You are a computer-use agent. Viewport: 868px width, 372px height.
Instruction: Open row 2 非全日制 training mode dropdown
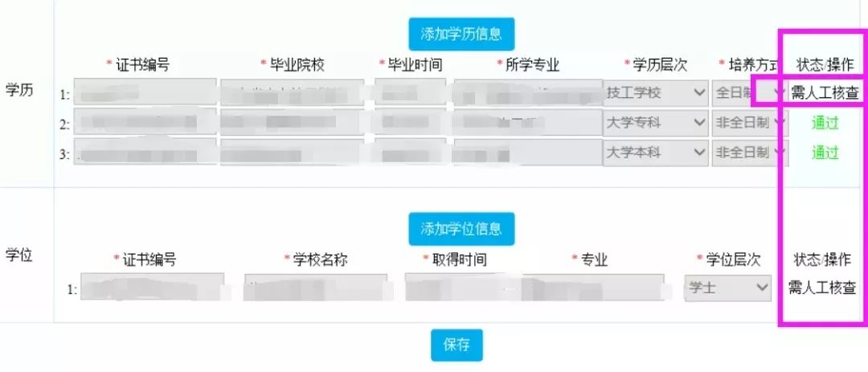[750, 122]
